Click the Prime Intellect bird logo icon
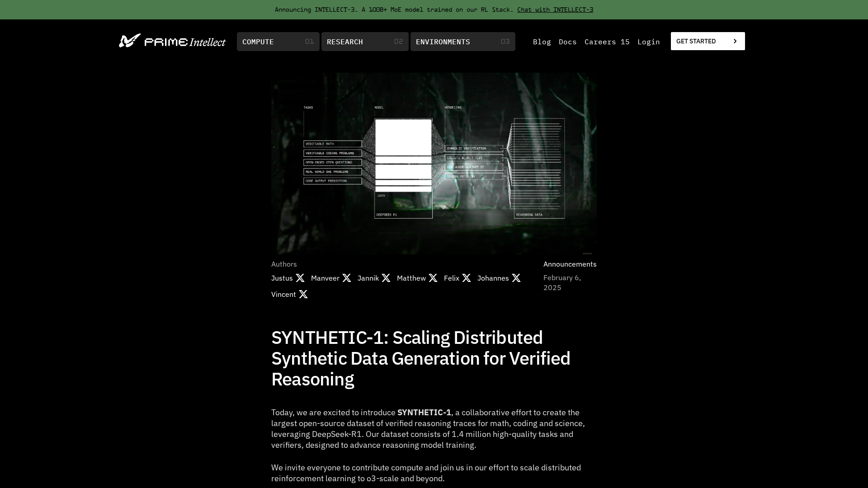The height and width of the screenshot is (488, 868). (x=130, y=41)
